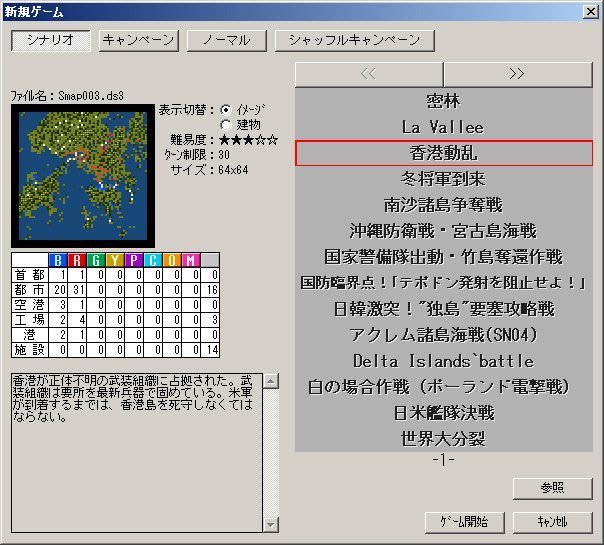Select the イメージ display radio button

[226, 110]
